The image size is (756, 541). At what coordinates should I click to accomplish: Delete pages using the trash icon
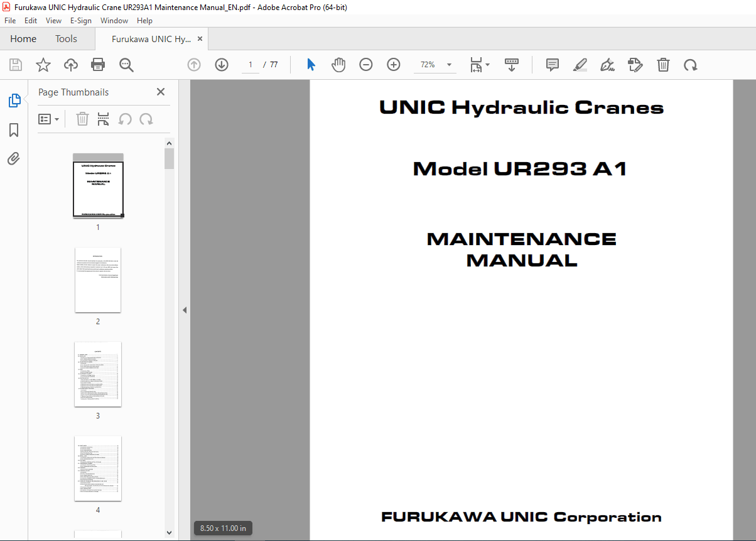click(663, 65)
